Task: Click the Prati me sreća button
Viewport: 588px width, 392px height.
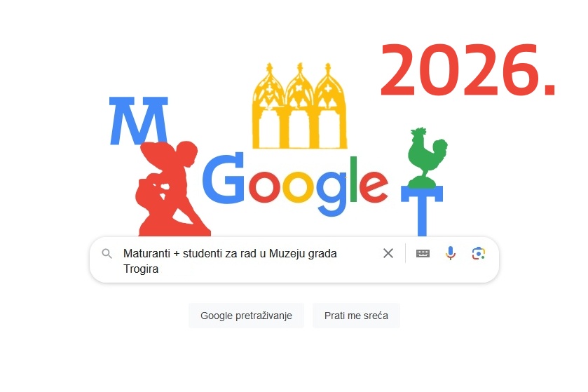Action: coord(356,316)
